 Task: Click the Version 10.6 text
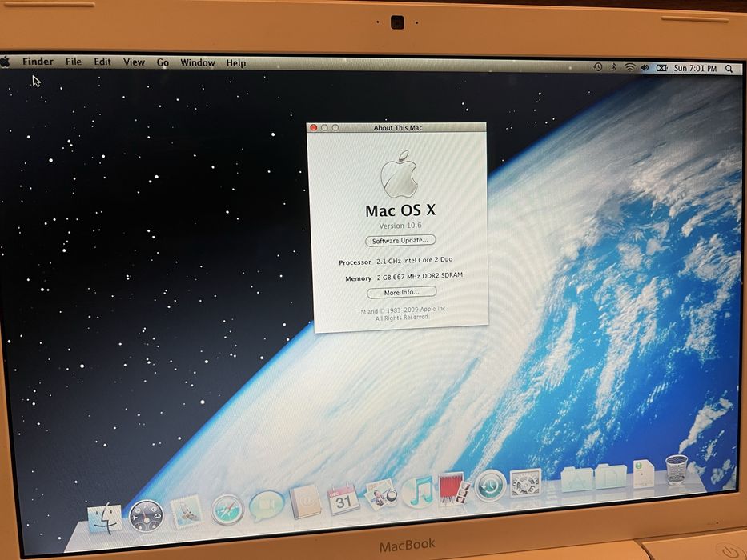click(x=400, y=226)
